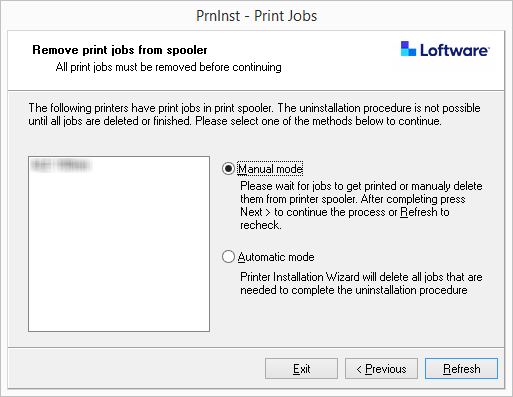This screenshot has height=397, width=513.
Task: Click the blue squares of Loftware emblem
Action: click(x=408, y=49)
